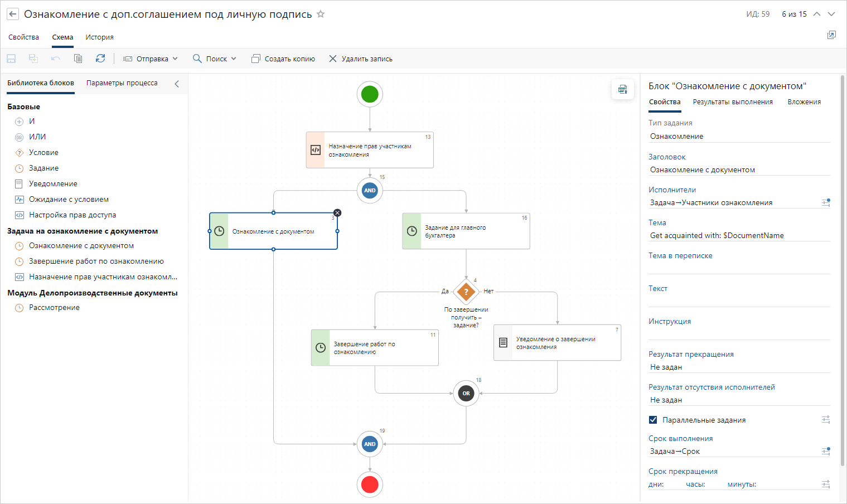Click the refresh toolbar icon
The height and width of the screenshot is (504, 847).
[x=100, y=59]
